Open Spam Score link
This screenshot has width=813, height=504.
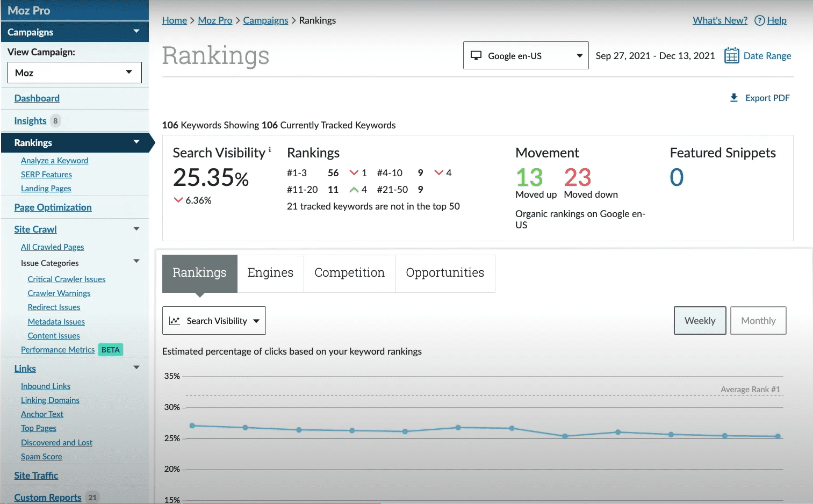(x=41, y=457)
